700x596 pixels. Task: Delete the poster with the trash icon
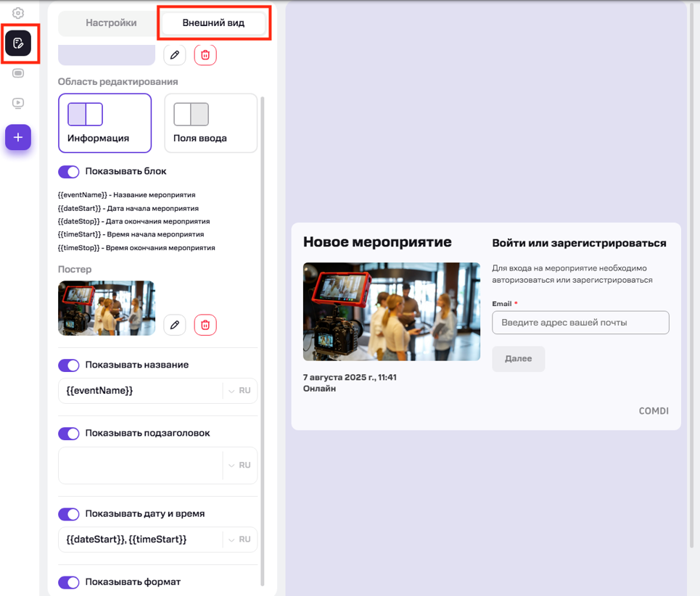click(x=205, y=325)
